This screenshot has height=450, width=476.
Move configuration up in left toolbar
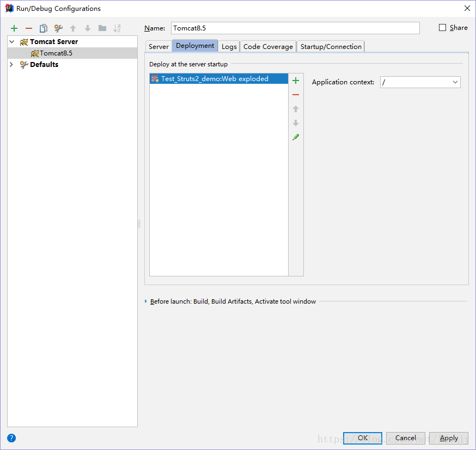tap(73, 28)
